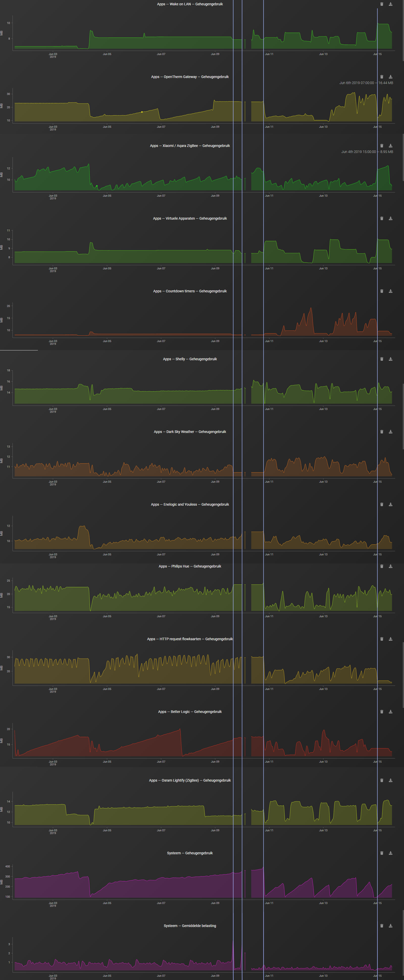
Task: Download the OpenTherm Gateway chart data
Action: tap(390, 77)
